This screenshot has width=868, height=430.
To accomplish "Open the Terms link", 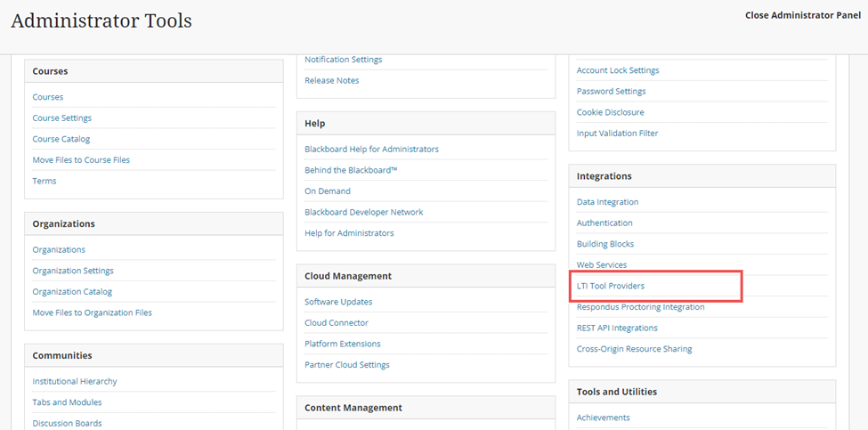I will click(45, 181).
